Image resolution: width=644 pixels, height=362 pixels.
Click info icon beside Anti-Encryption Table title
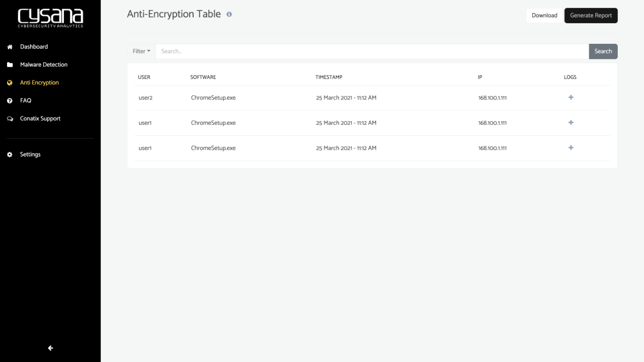(x=229, y=15)
